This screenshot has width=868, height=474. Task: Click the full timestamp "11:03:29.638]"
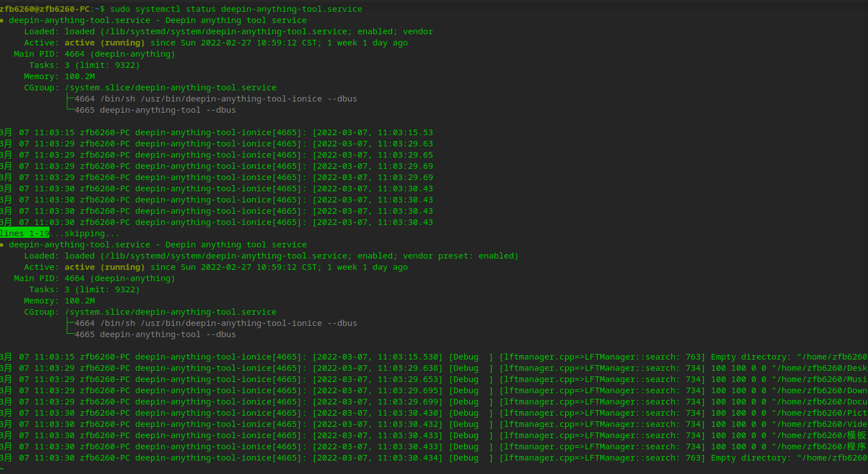pos(410,368)
